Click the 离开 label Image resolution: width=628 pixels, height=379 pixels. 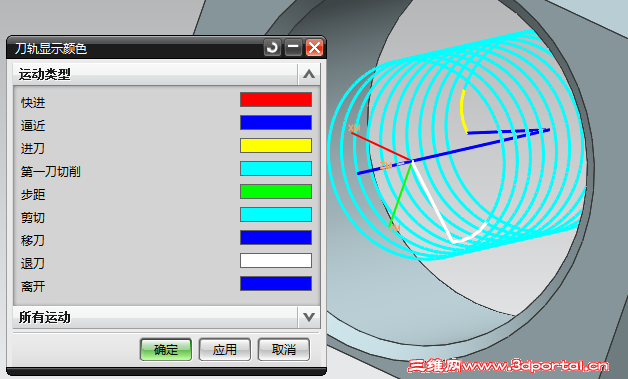[x=33, y=286]
